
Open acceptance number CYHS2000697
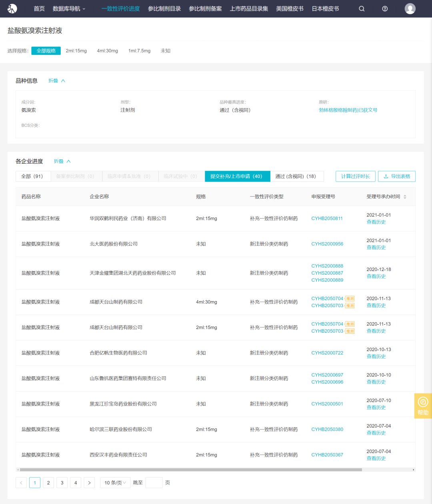tap(327, 375)
